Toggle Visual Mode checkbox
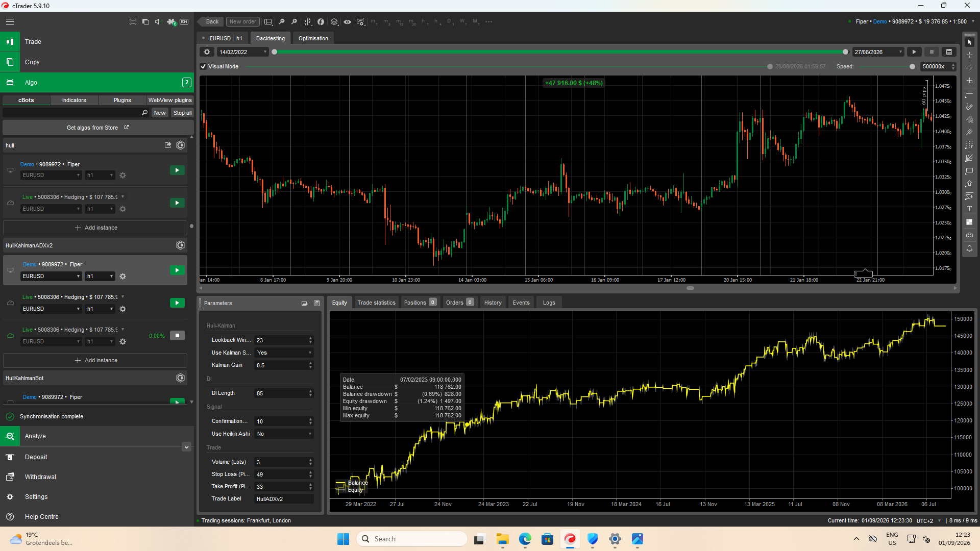The width and height of the screenshot is (980, 551). coord(203,66)
